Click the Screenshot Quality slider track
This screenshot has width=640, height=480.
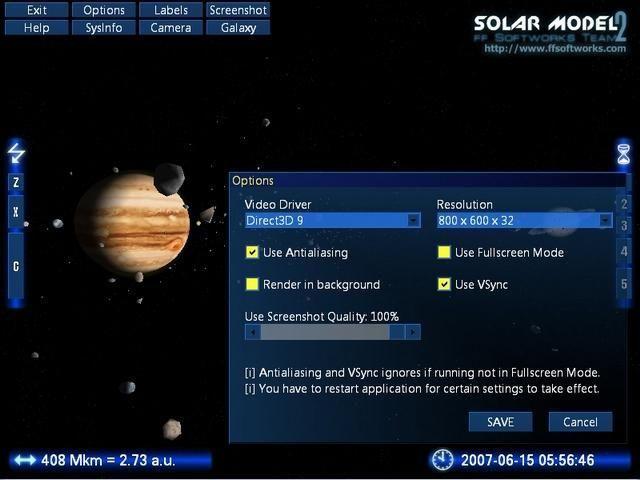332,332
